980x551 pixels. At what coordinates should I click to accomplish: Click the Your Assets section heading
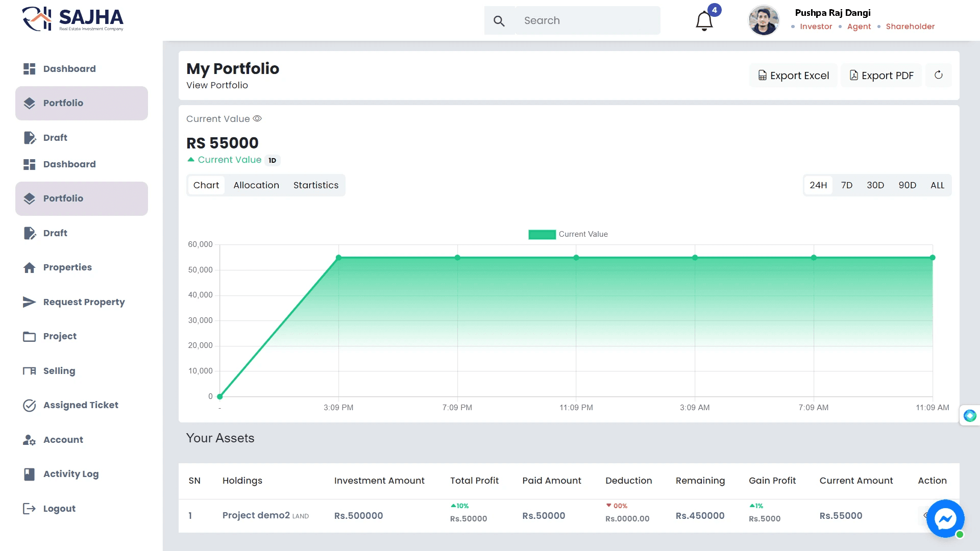point(220,438)
